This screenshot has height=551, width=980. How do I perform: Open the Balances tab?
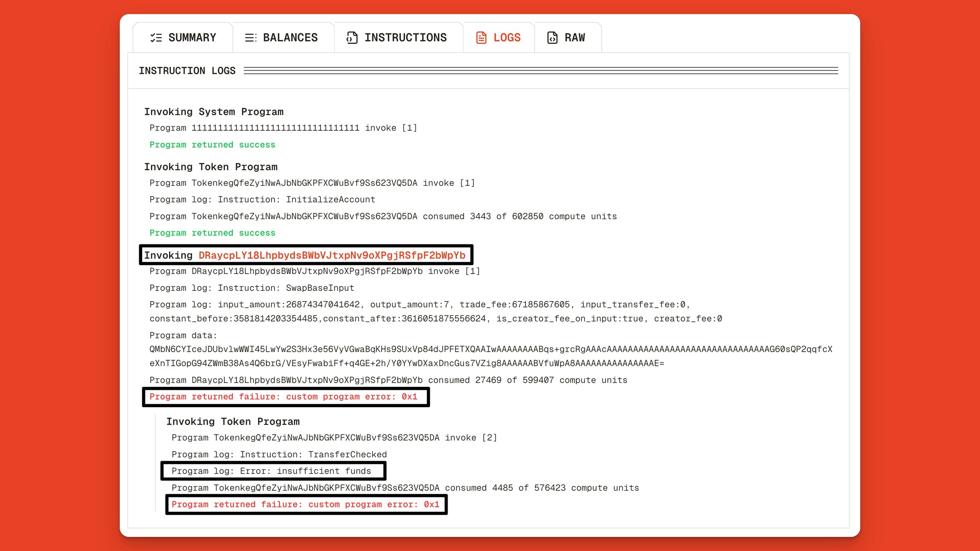point(290,37)
